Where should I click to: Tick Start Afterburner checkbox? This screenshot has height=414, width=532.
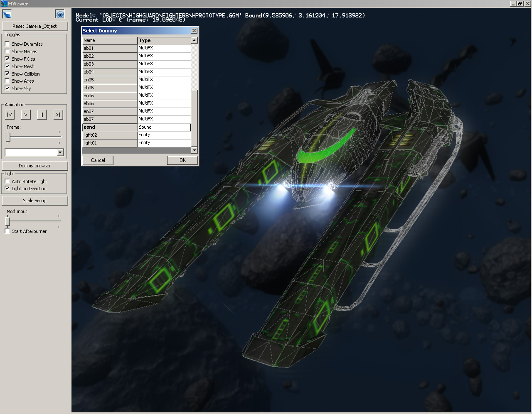coord(7,231)
